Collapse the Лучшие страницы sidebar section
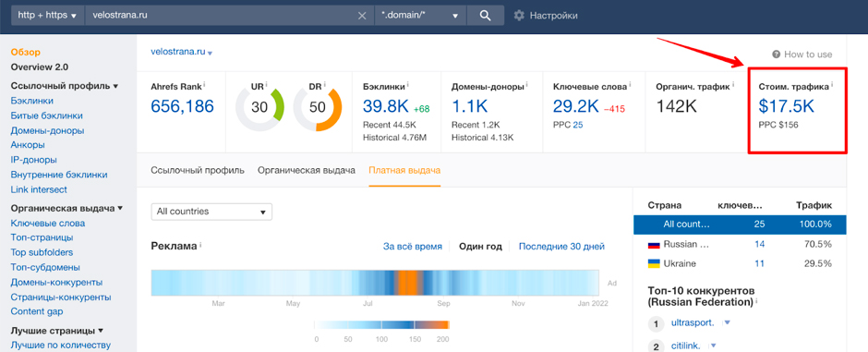The image size is (868, 352). [101, 331]
